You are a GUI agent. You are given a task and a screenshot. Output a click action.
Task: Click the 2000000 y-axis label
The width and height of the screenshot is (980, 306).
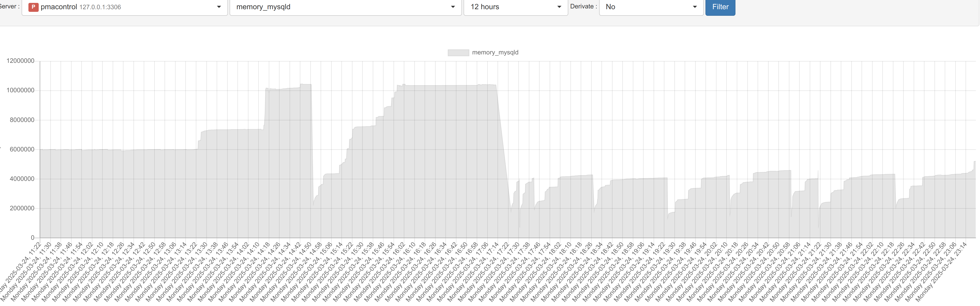[22, 208]
